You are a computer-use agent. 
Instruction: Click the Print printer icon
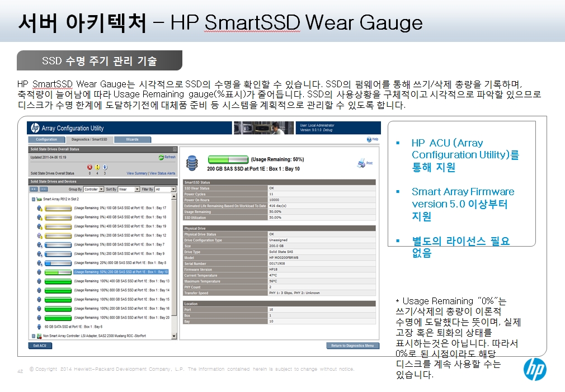coord(361,164)
